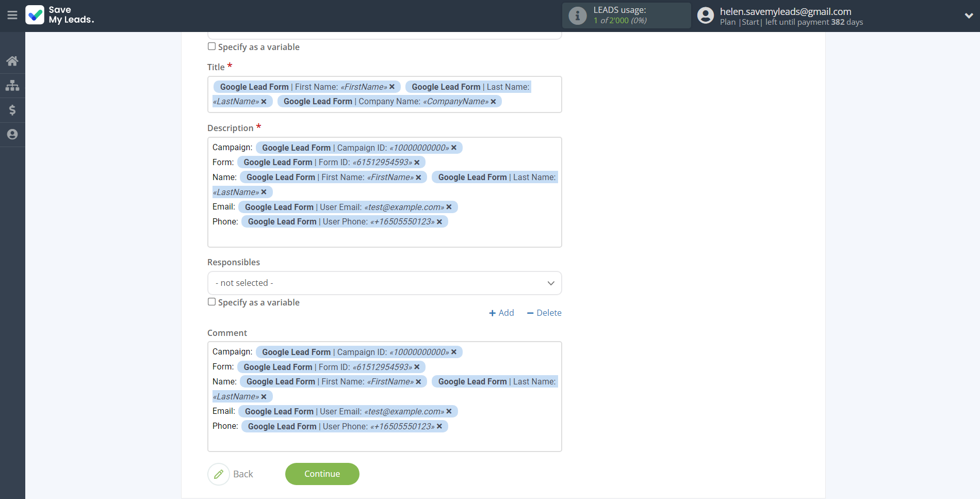This screenshot has width=980, height=499.
Task: Remove User Email tag in Description
Action: click(x=449, y=207)
